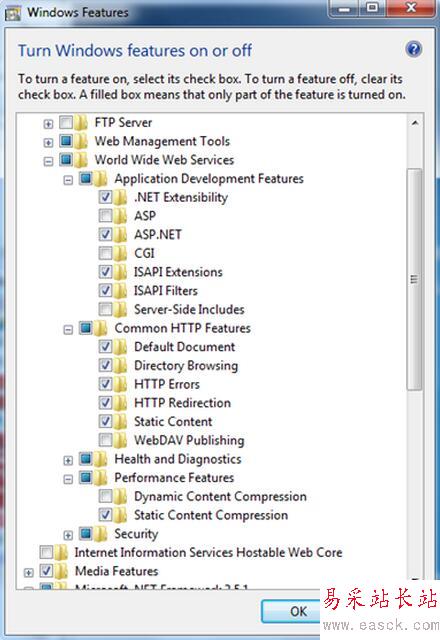
Task: Click the Dynamic Content Compression folder icon
Action: 120,497
